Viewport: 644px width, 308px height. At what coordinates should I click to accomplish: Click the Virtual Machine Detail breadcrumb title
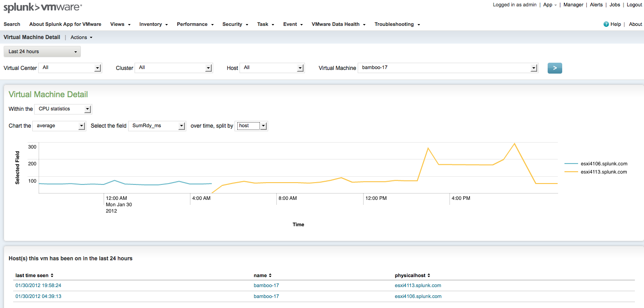tap(32, 37)
